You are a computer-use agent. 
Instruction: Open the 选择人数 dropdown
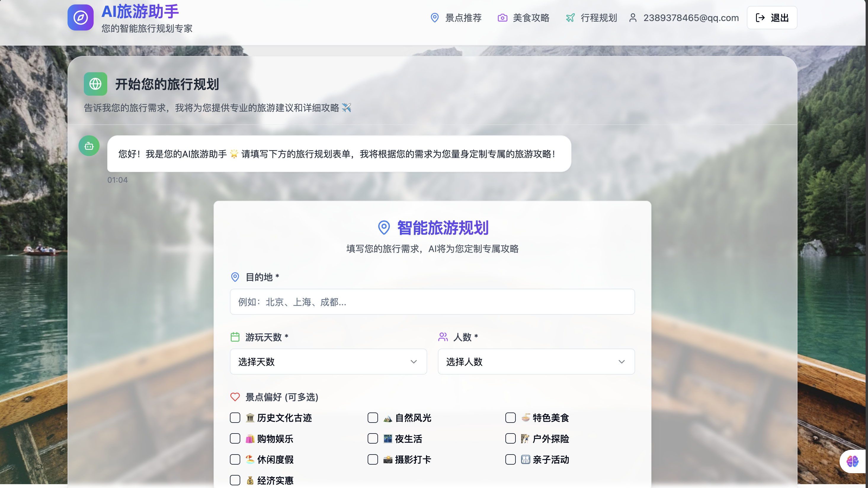tap(536, 361)
